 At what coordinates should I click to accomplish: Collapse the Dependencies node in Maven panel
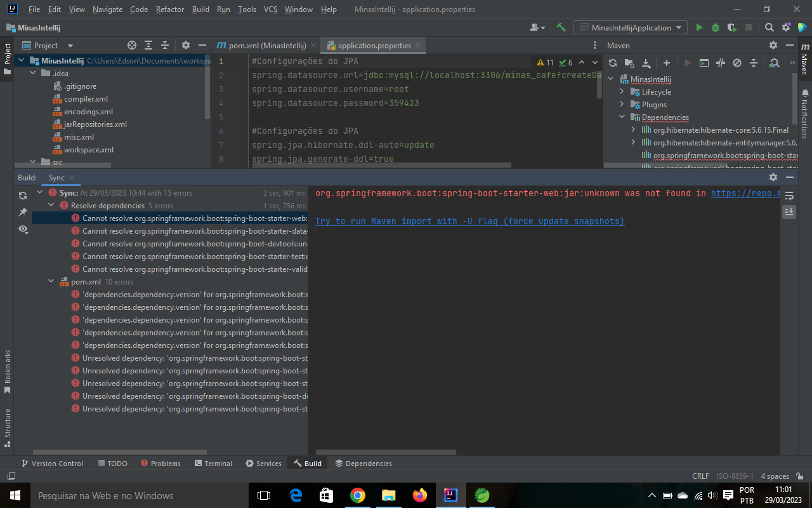(x=622, y=117)
